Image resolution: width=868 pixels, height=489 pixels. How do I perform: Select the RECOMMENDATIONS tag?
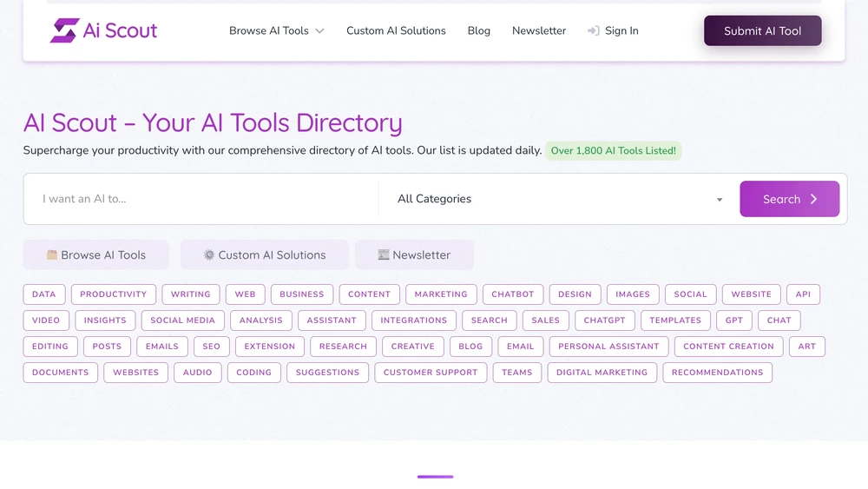[718, 372]
